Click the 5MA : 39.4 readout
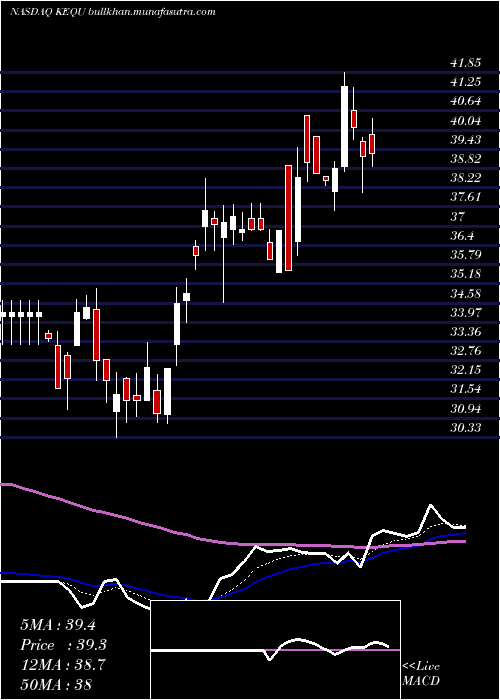Screen dimensions: 500x700 coord(58,625)
